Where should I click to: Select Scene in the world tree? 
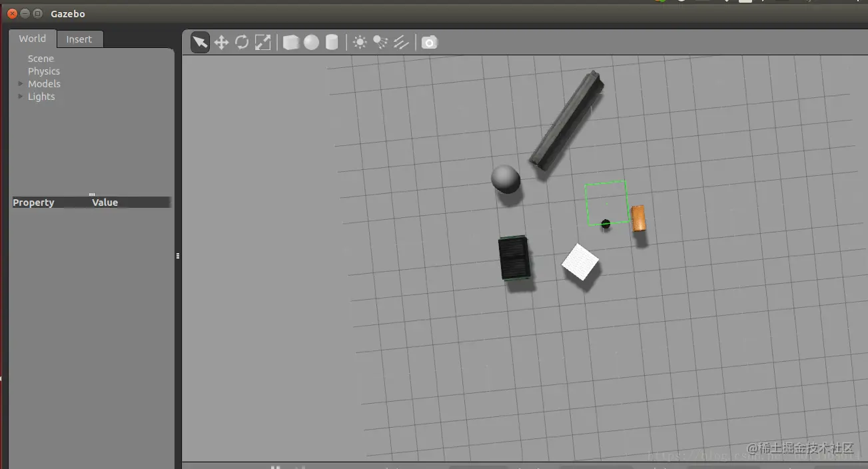pyautogui.click(x=41, y=59)
